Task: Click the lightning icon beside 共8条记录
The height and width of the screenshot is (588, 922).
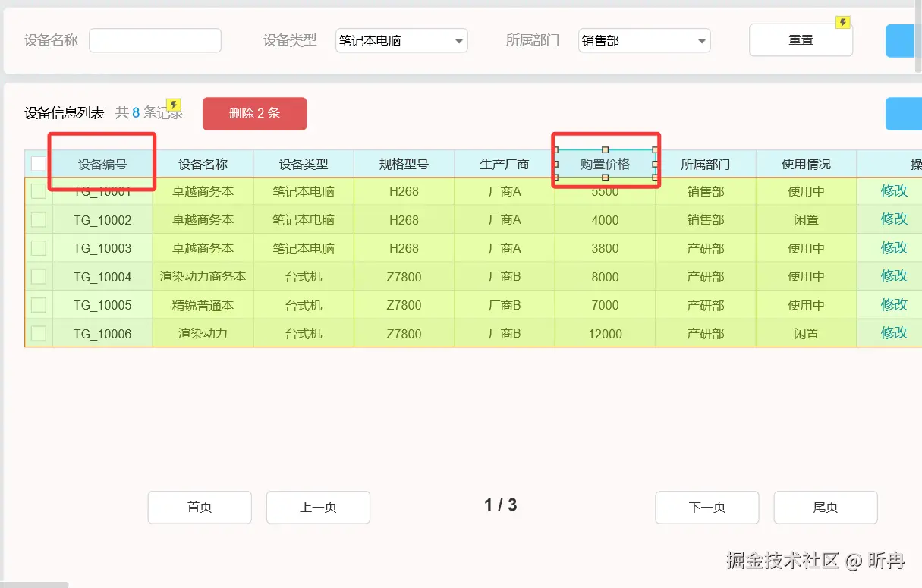Action: click(174, 105)
